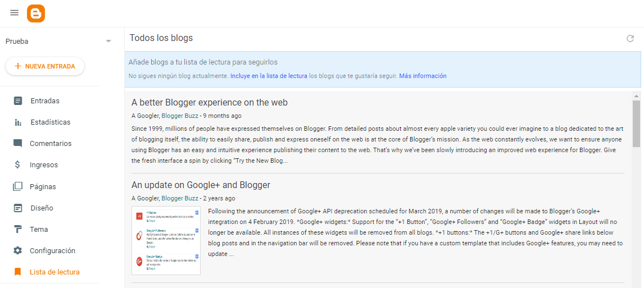This screenshot has width=644, height=288.
Task: Click the Entradas document icon
Action: tap(17, 100)
